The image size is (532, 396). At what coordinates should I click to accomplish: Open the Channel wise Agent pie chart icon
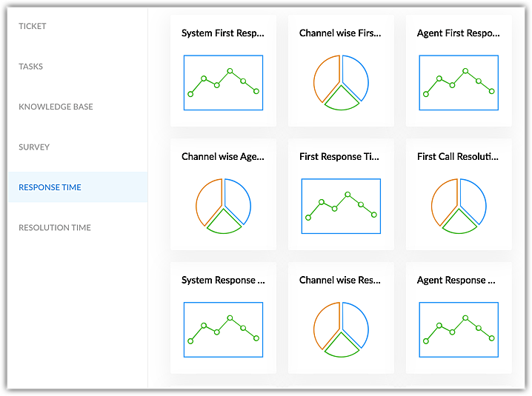click(x=223, y=206)
